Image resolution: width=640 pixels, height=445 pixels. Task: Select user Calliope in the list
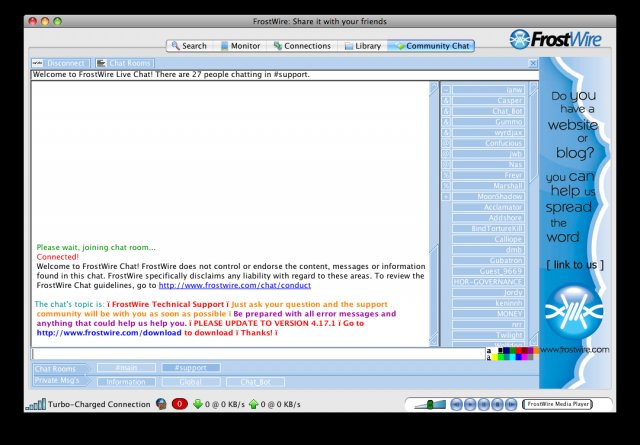pos(488,239)
